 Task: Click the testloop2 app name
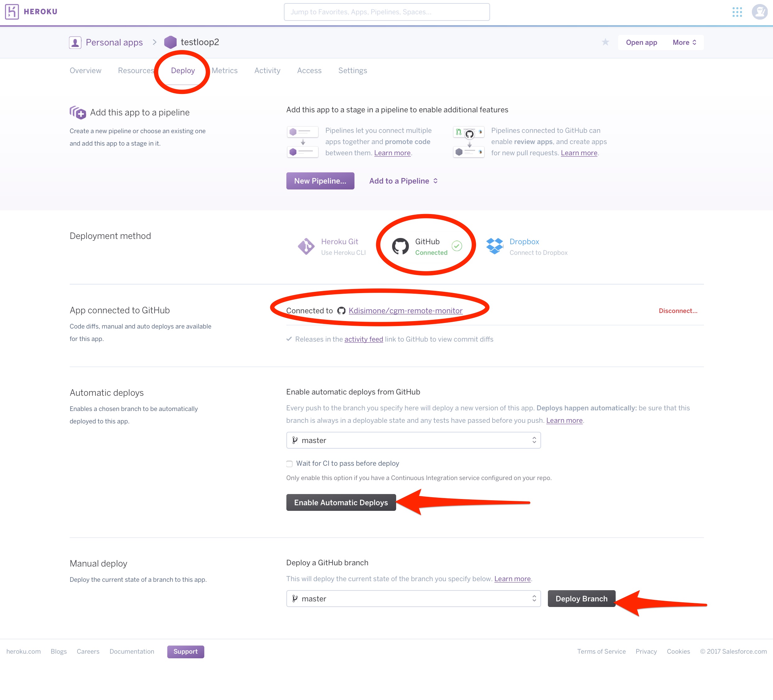click(200, 42)
